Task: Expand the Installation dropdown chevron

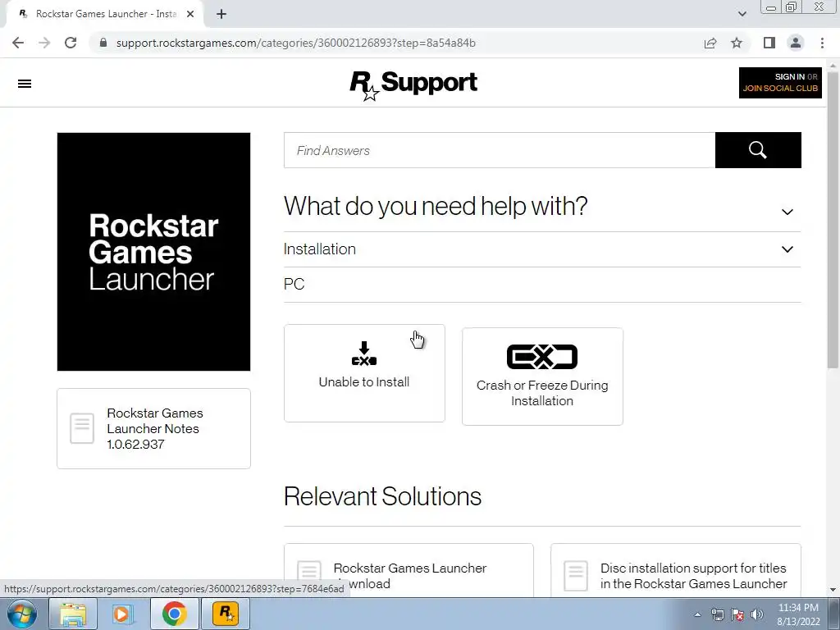Action: (787, 249)
